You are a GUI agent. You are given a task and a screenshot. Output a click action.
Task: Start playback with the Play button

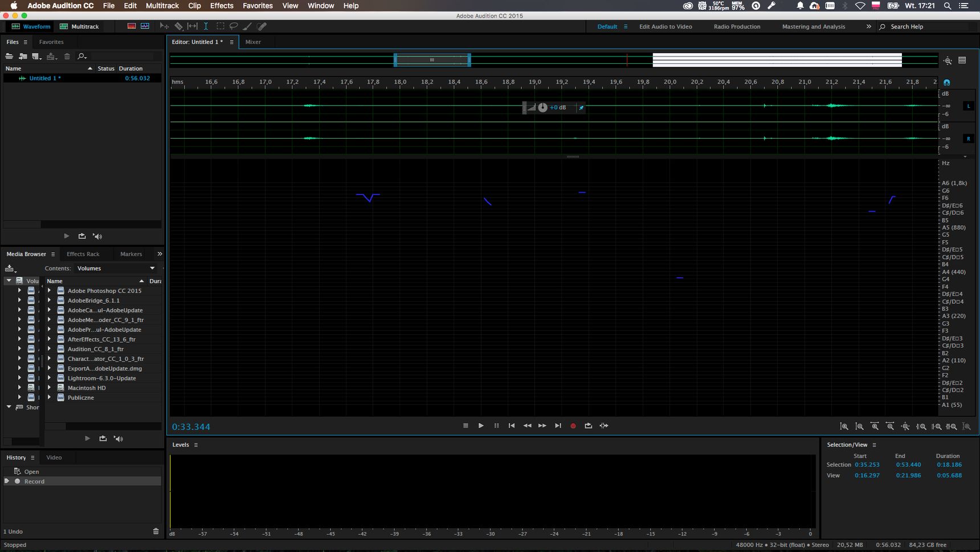pos(481,425)
